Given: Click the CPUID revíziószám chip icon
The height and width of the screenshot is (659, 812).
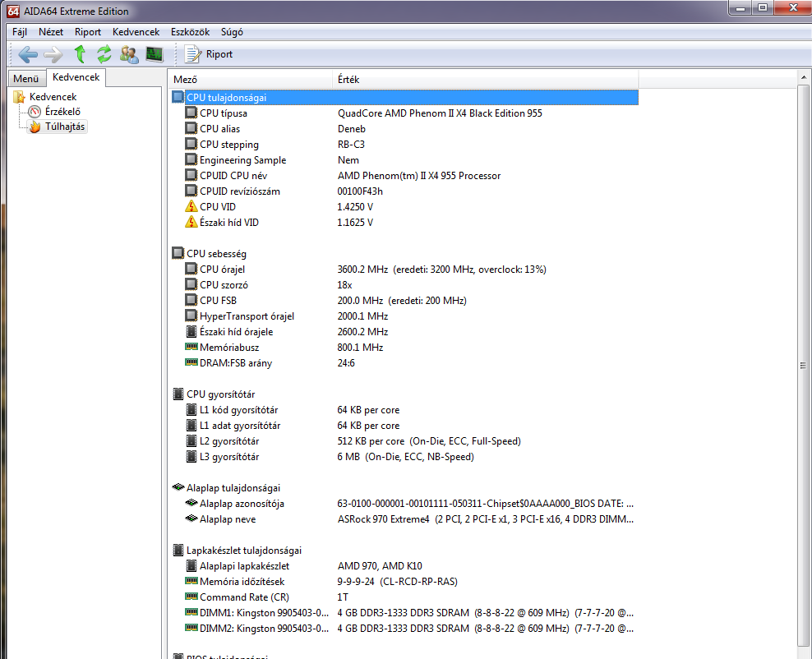Looking at the screenshot, I should (x=191, y=191).
